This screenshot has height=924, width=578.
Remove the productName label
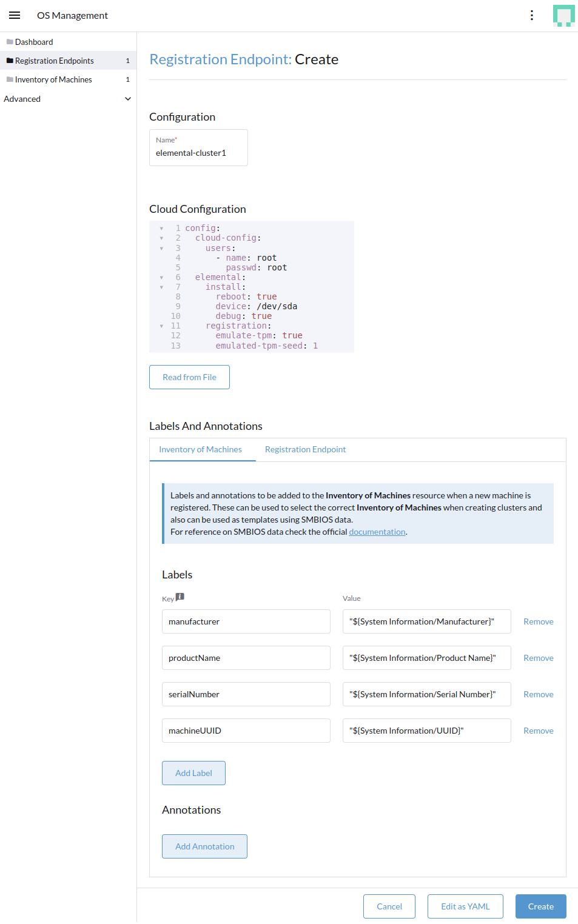pyautogui.click(x=539, y=658)
